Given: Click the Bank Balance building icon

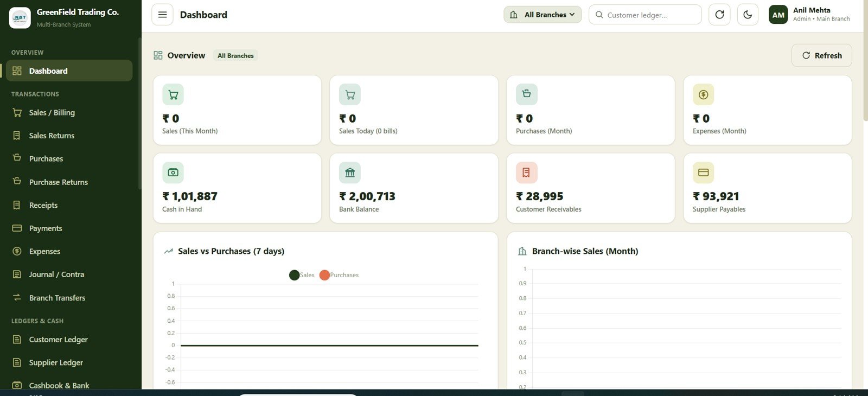Looking at the screenshot, I should click(x=350, y=173).
